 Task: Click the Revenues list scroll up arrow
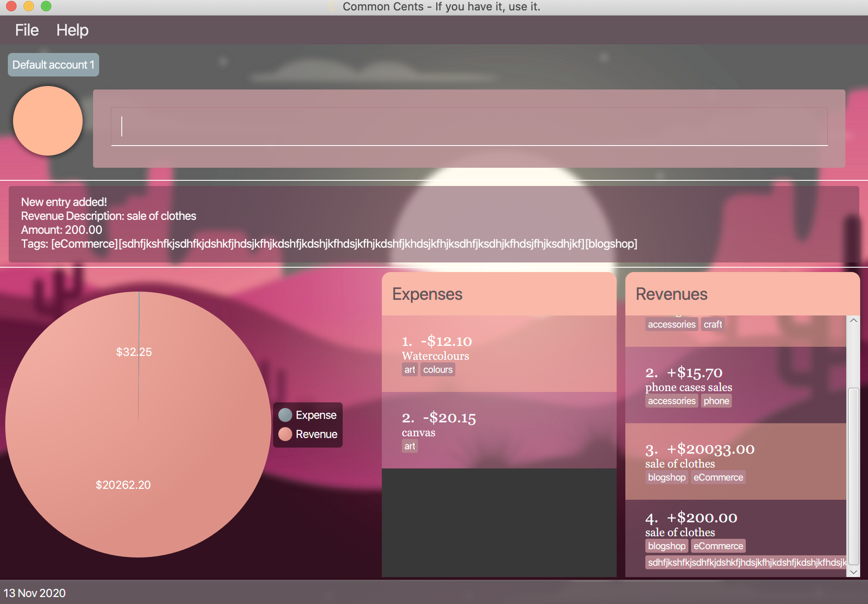click(x=853, y=321)
